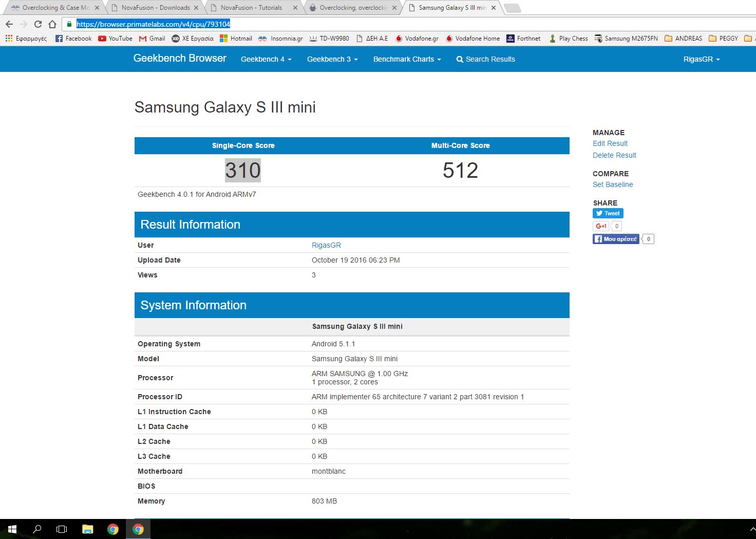Click the Android 5.1.1 value
756x539 pixels.
(x=333, y=344)
